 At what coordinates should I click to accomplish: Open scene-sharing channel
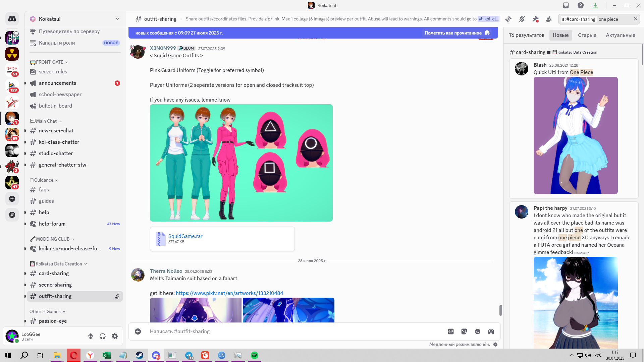click(x=74, y=285)
